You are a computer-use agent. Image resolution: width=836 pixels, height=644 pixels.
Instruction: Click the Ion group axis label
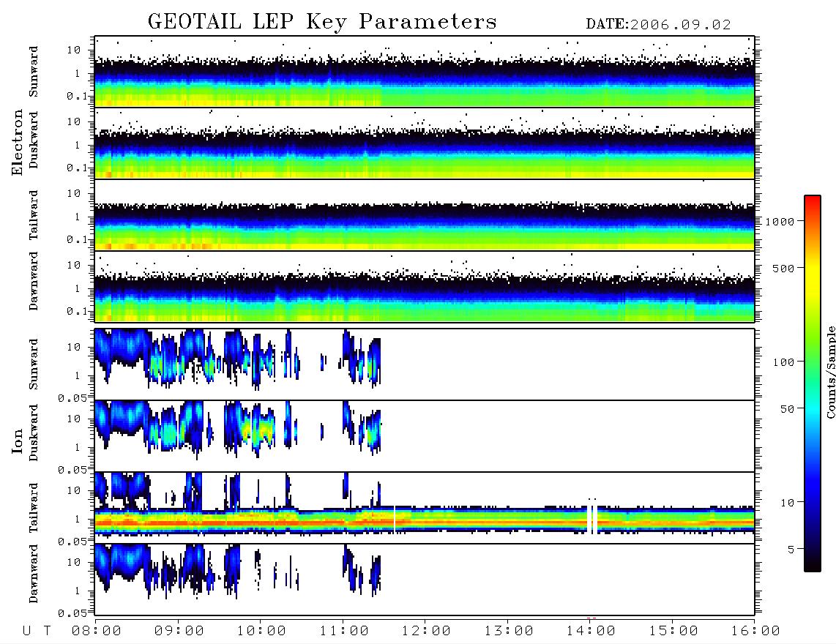click(x=18, y=441)
